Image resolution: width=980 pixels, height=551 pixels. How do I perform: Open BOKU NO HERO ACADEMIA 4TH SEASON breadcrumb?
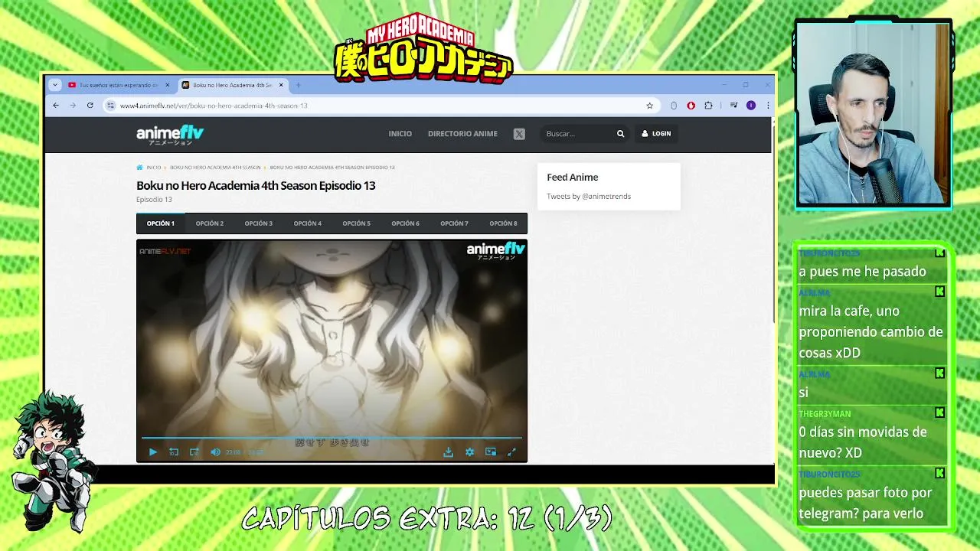[215, 168]
